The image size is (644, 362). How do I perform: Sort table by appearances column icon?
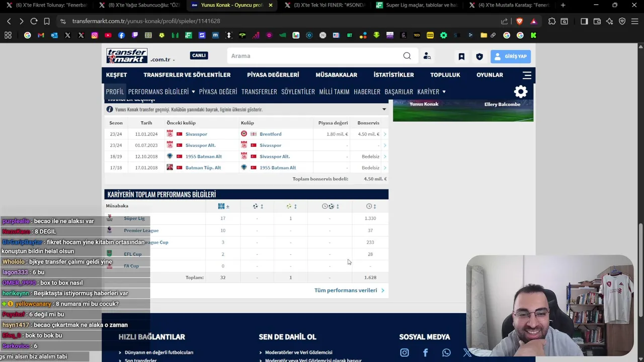tap(223, 206)
